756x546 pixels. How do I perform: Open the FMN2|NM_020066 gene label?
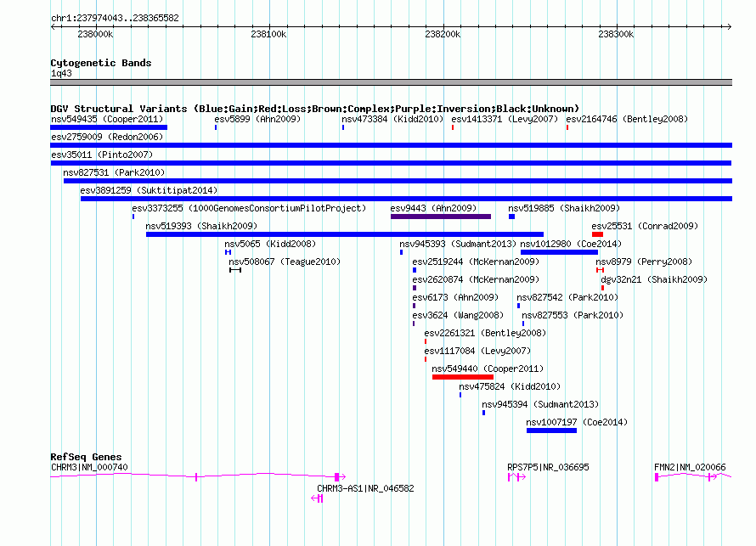[x=690, y=467]
